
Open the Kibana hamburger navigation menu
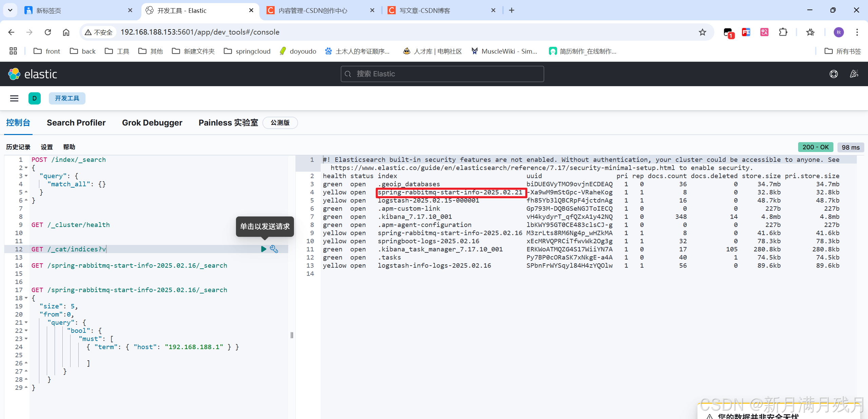pos(14,98)
